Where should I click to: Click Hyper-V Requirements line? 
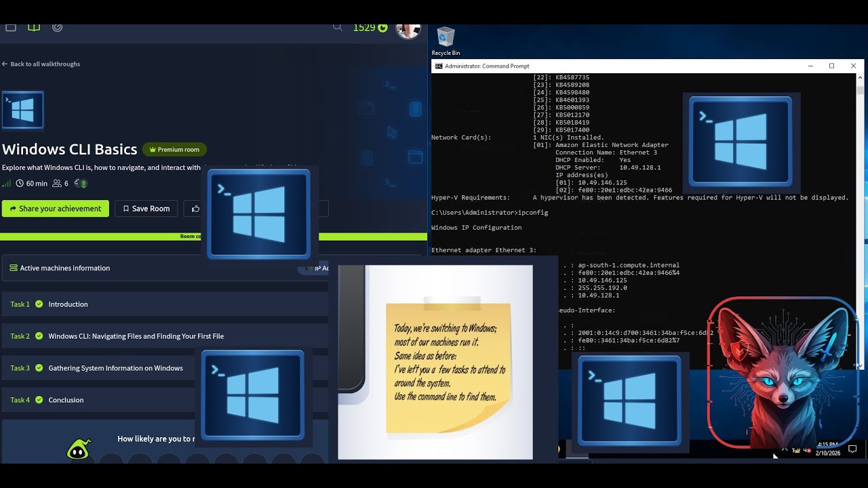pos(639,198)
